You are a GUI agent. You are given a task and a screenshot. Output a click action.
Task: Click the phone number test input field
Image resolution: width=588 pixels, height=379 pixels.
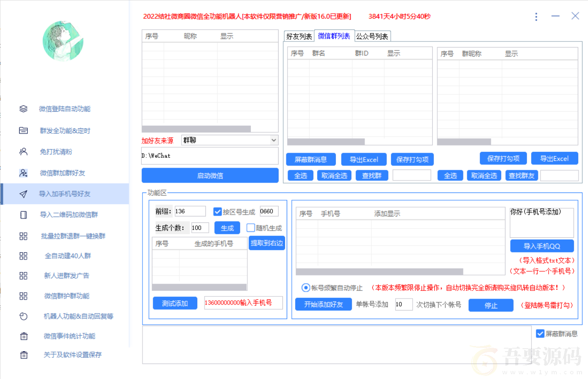tap(244, 303)
